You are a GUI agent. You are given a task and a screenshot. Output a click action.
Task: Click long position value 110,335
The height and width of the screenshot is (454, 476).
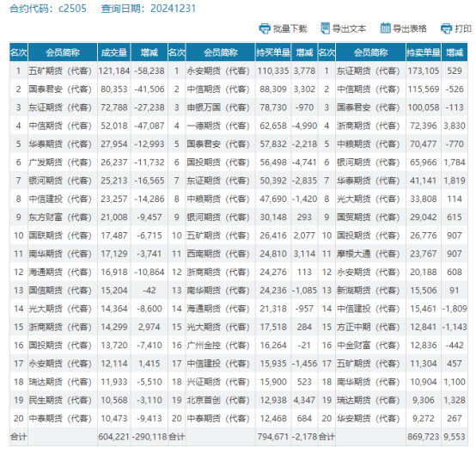[273, 71]
